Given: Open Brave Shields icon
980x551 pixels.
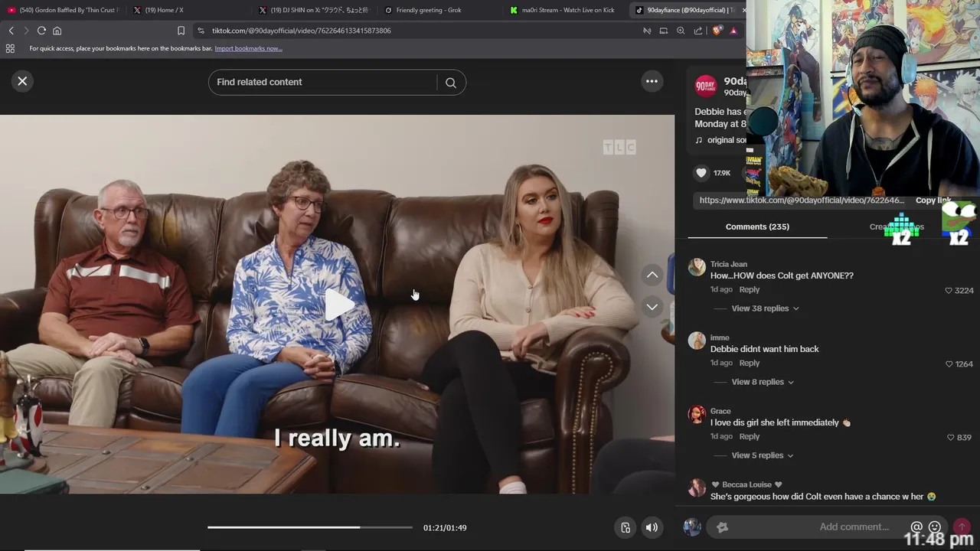Looking at the screenshot, I should tap(717, 31).
